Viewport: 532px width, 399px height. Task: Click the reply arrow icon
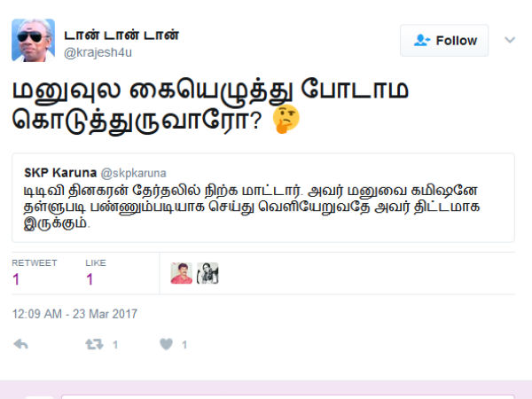coord(20,344)
